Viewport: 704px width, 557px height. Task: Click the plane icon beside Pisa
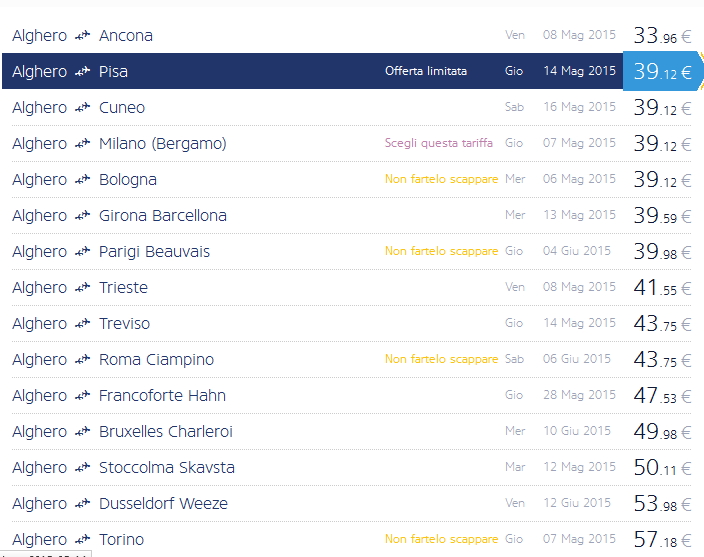click(x=83, y=72)
